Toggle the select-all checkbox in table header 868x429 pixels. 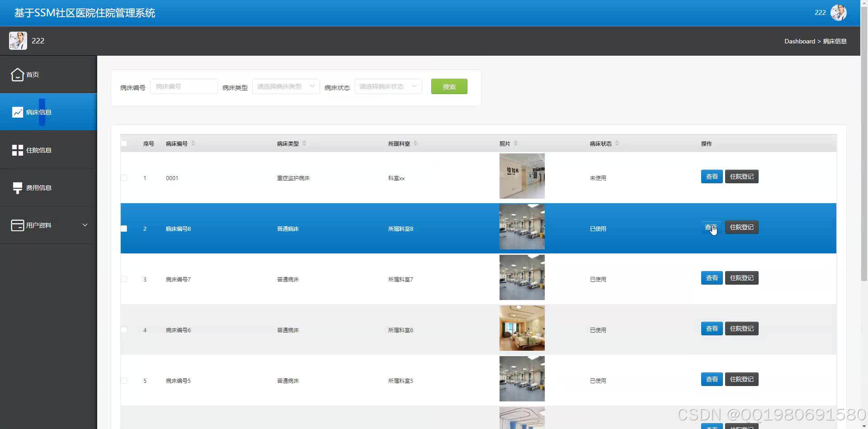pyautogui.click(x=124, y=143)
